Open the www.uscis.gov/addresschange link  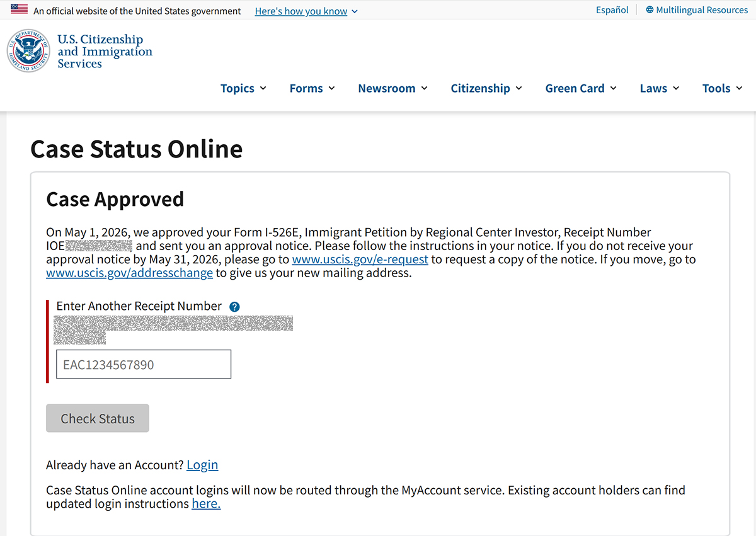click(x=129, y=273)
